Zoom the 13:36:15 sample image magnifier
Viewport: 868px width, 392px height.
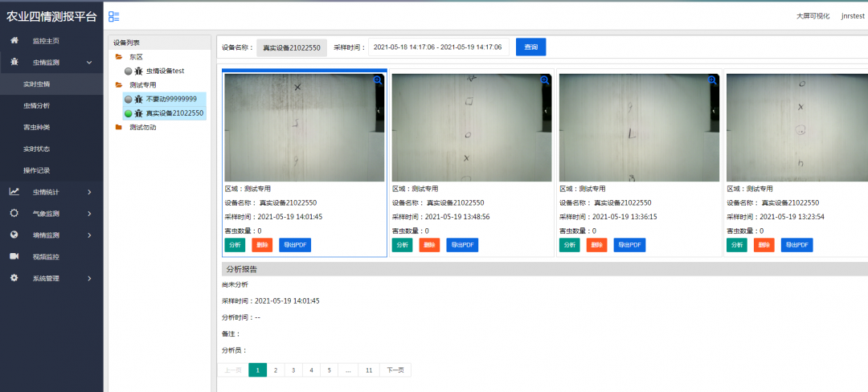712,80
